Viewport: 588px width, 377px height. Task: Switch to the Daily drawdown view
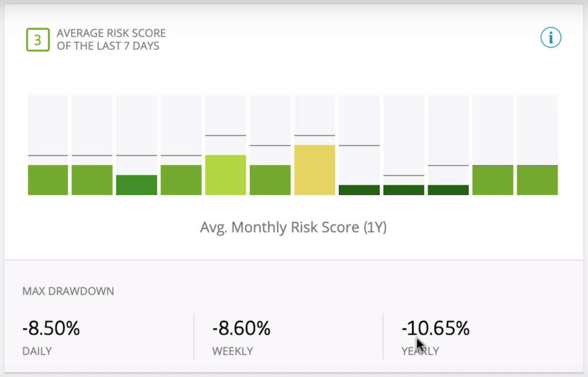click(x=37, y=351)
